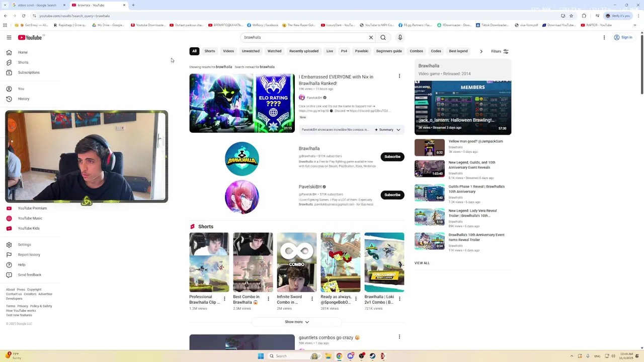The width and height of the screenshot is (644, 362).
Task: Open the YouTube hamburger guide menu
Action: tap(9, 37)
